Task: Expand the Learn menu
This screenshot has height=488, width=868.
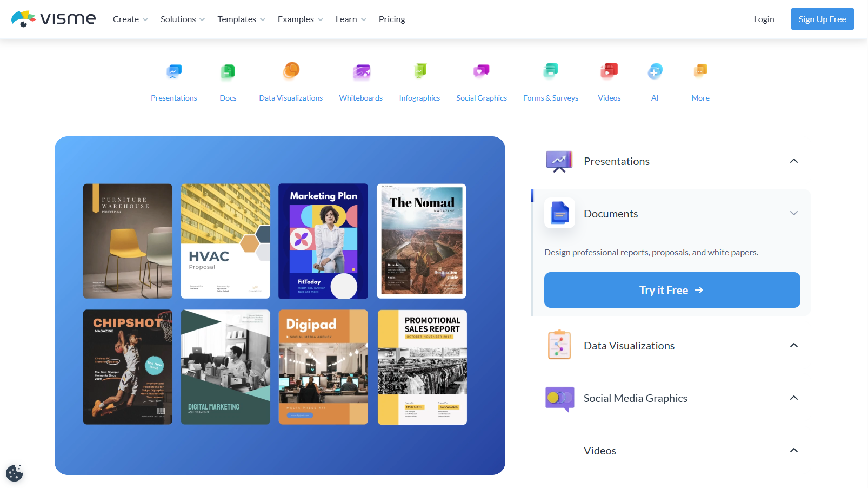Action: click(x=351, y=19)
